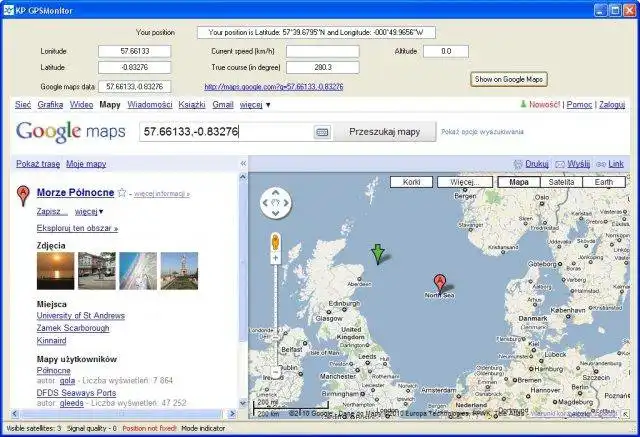The image size is (640, 437).
Task: Pan the map right with the arrow
Action: point(286,203)
